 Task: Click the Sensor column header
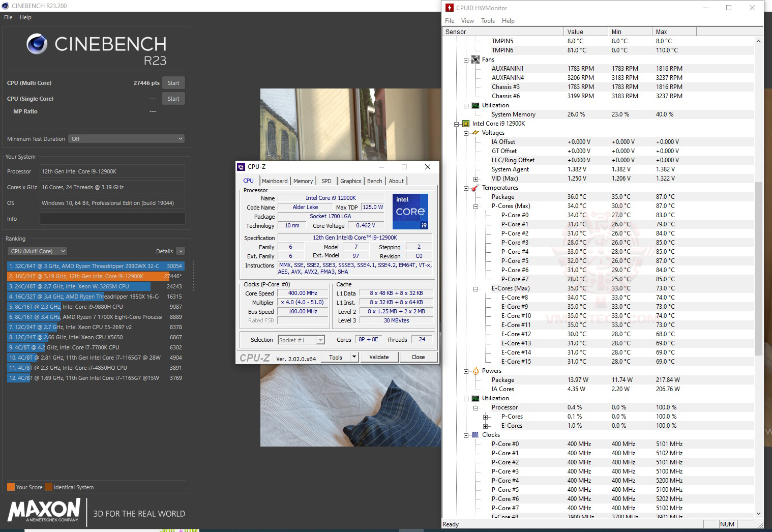(x=503, y=32)
